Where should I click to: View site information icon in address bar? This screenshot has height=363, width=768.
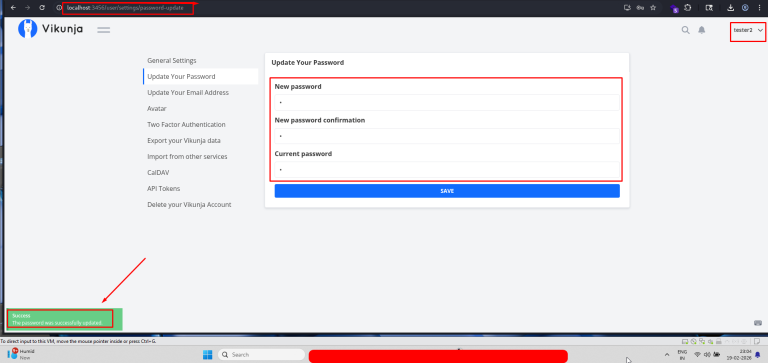[59, 8]
